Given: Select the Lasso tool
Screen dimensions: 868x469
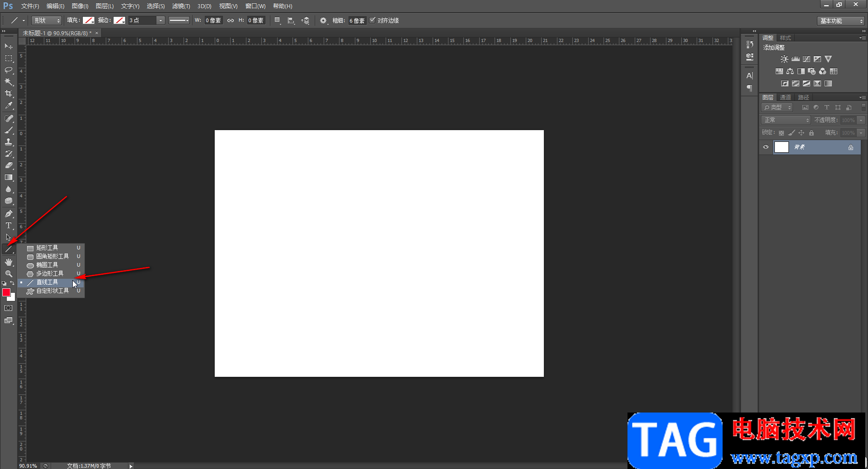Looking at the screenshot, I should point(9,70).
